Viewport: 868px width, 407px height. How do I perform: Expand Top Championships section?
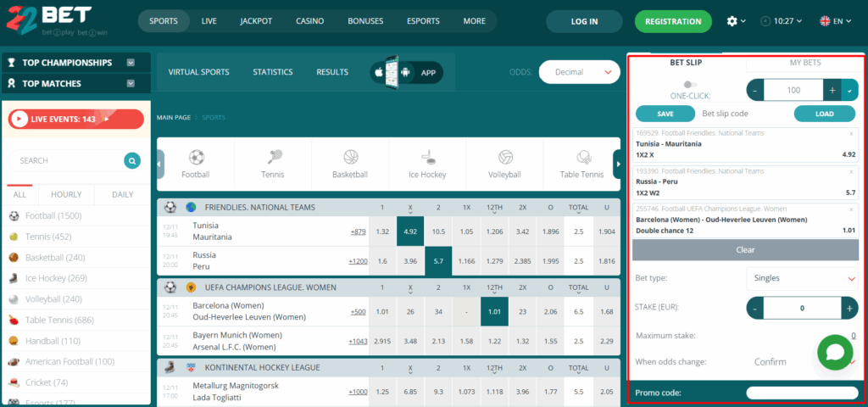131,63
